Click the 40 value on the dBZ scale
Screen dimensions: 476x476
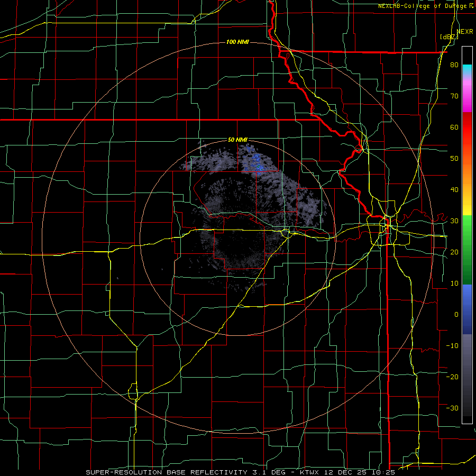[x=454, y=190]
